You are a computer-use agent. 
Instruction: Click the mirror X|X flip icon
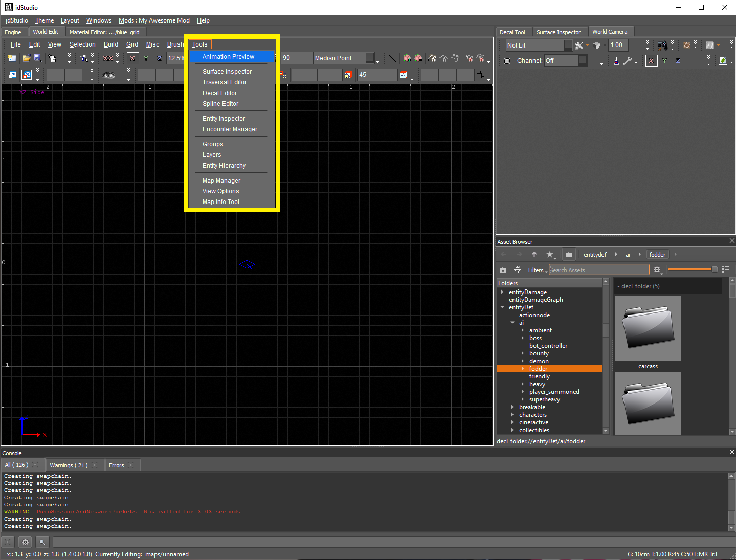pos(108,58)
